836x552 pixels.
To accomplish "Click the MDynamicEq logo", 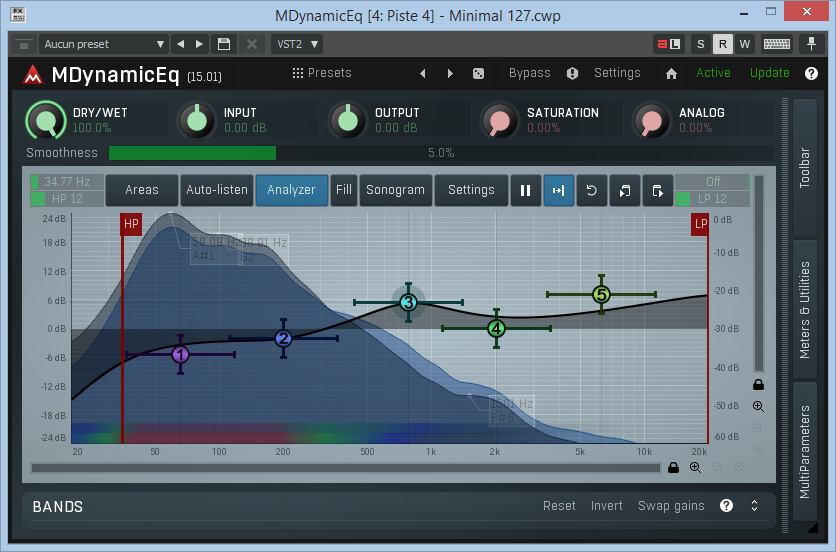I will click(x=33, y=75).
